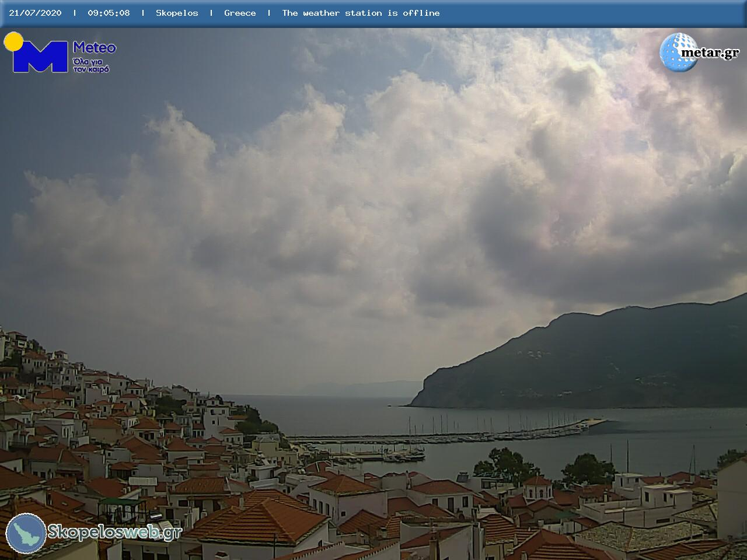Click the Greece label in the header
The height and width of the screenshot is (560, 747).
point(240,13)
